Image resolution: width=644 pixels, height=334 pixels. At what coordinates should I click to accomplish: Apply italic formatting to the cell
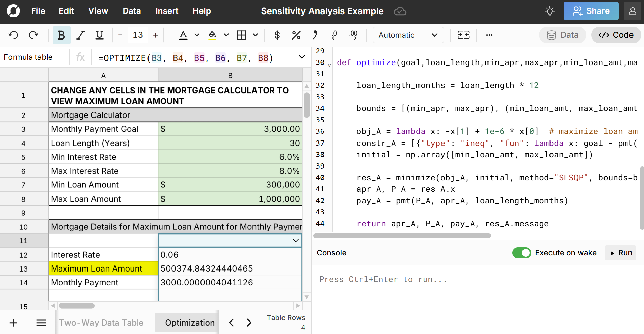[80, 35]
